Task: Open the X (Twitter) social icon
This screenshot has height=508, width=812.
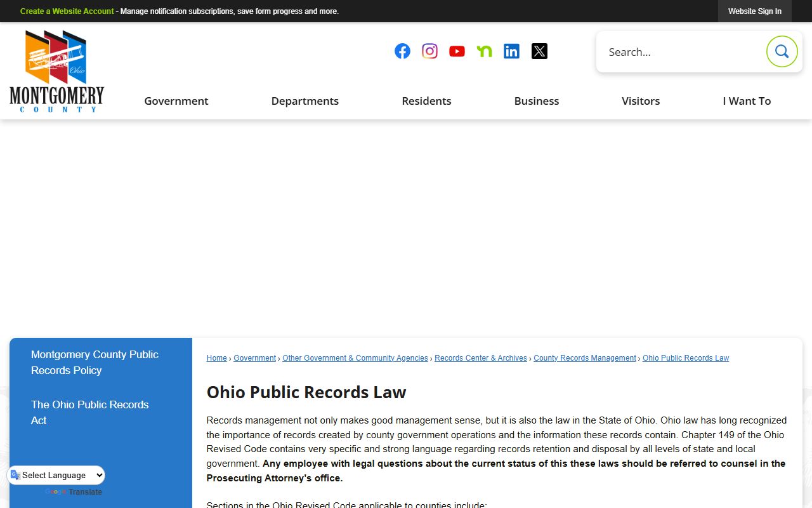Action: (x=539, y=51)
